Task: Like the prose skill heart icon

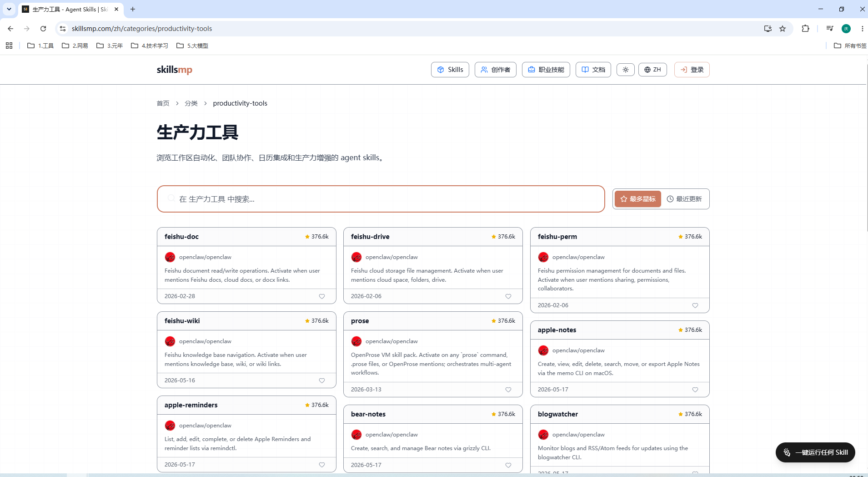Action: (x=508, y=390)
